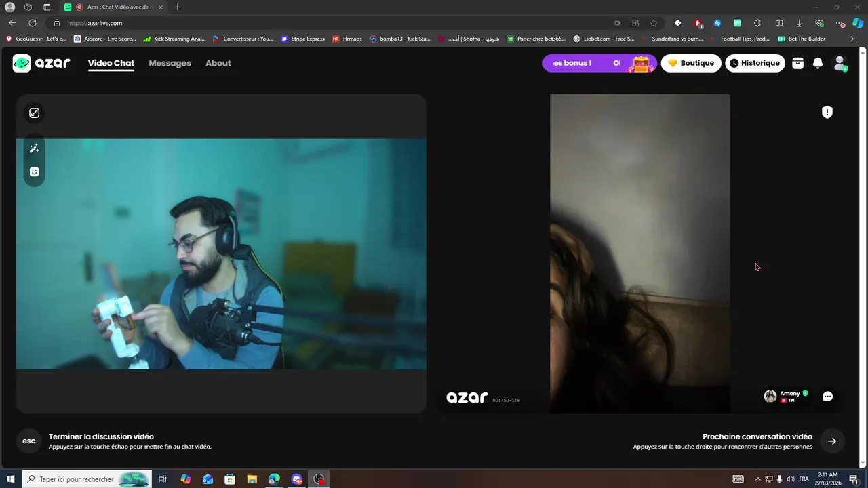Go back in browser
Image resolution: width=868 pixels, height=488 pixels.
pyautogui.click(x=12, y=23)
